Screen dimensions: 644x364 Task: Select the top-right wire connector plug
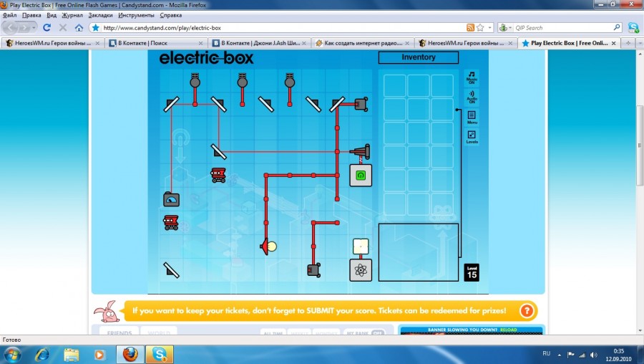point(361,105)
